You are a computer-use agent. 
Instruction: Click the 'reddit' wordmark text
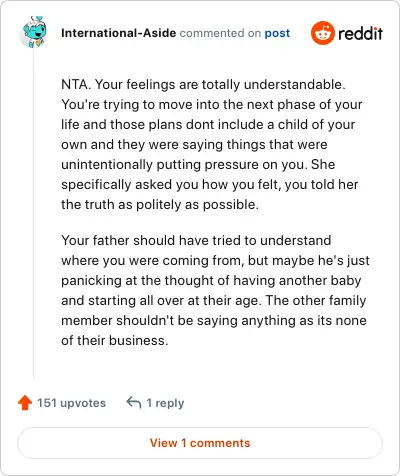point(360,33)
